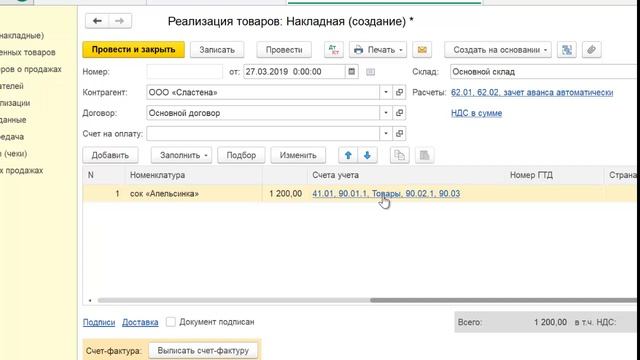
Task: Go forward with the right arrow button
Action: click(x=120, y=21)
